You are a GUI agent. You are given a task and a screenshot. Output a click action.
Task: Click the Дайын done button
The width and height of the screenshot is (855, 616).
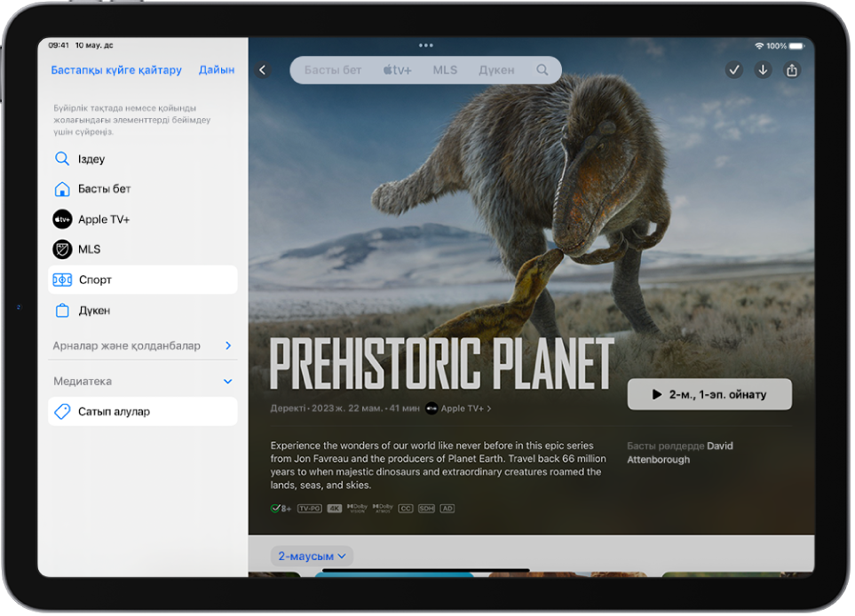click(x=217, y=70)
